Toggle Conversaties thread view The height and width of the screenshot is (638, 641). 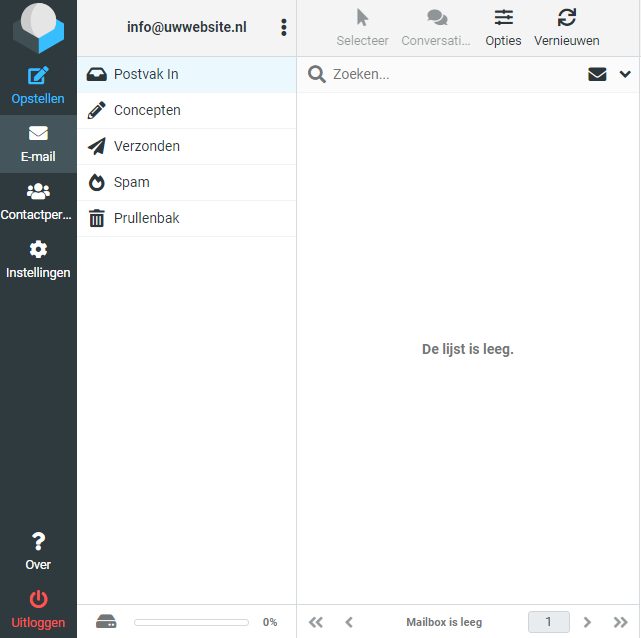pos(436,18)
